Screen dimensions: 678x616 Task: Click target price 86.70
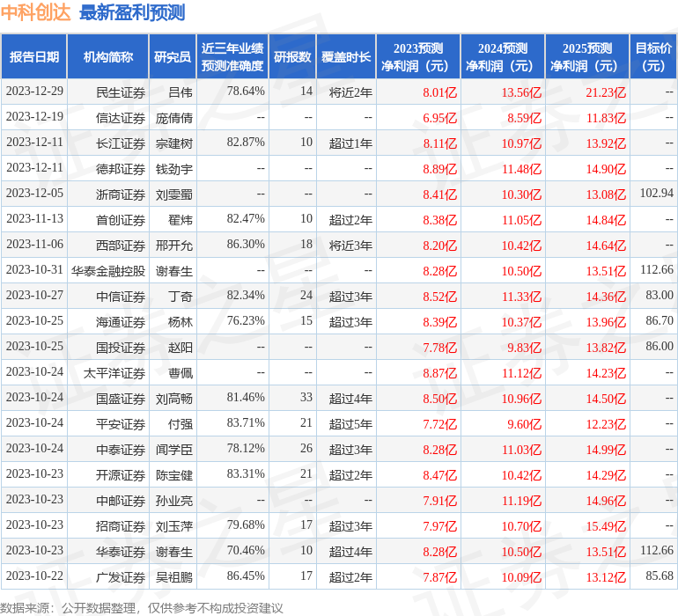[x=660, y=320]
